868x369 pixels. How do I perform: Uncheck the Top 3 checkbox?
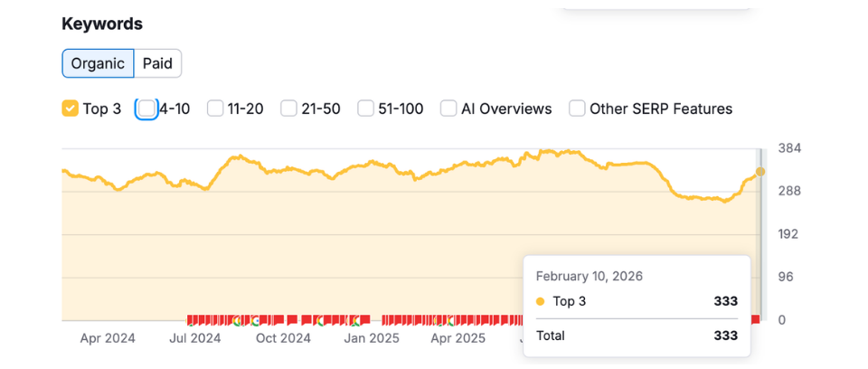coord(70,109)
